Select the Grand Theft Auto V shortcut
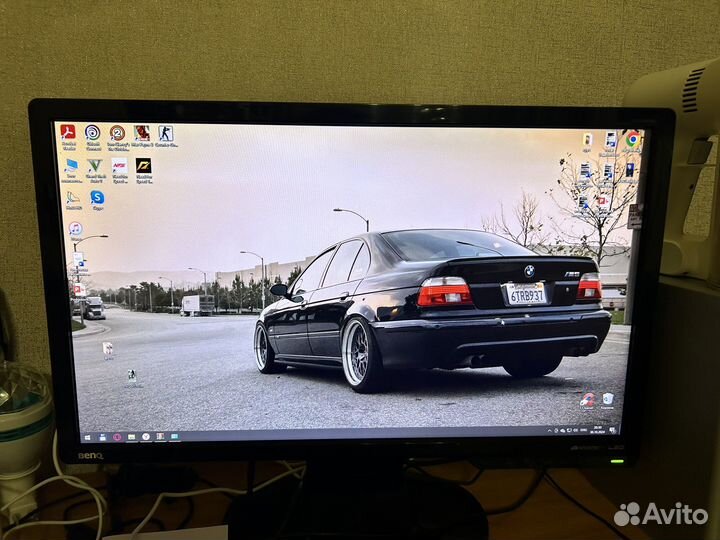720x540 pixels. 95,166
